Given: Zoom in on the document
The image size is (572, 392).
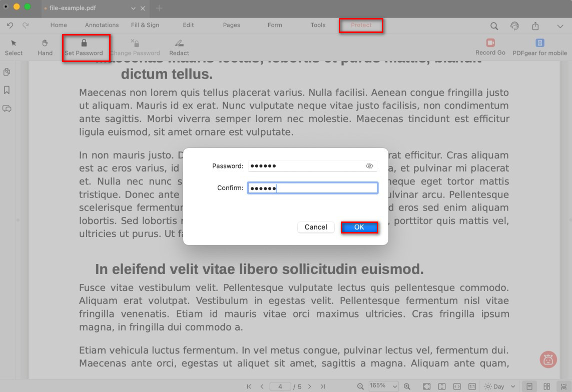Looking at the screenshot, I should (407, 386).
